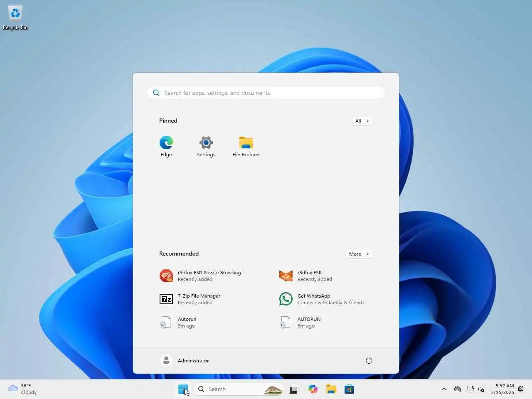Click the search highlight image in taskbar
Viewport: 532px width, 399px height.
coord(273,389)
